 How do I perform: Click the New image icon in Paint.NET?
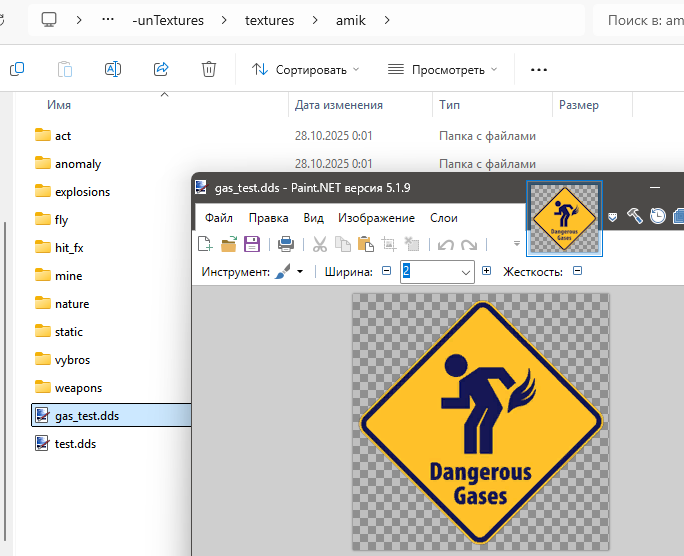205,243
